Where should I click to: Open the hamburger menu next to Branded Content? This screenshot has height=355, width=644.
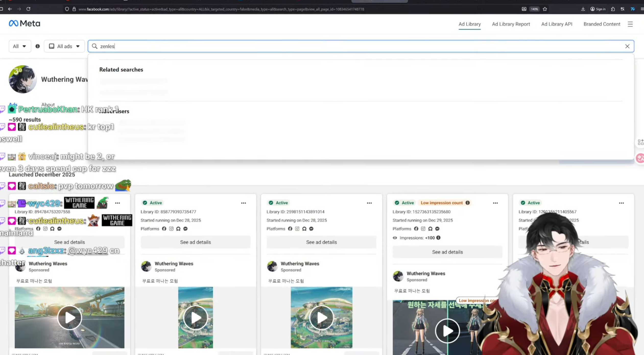[x=630, y=24]
